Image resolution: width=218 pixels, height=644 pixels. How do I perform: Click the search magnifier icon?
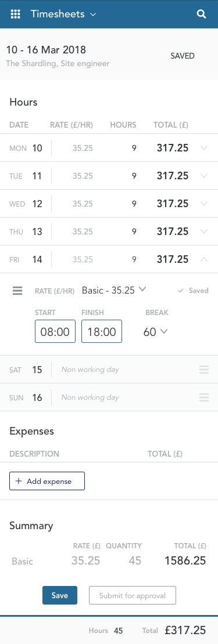pyautogui.click(x=201, y=14)
